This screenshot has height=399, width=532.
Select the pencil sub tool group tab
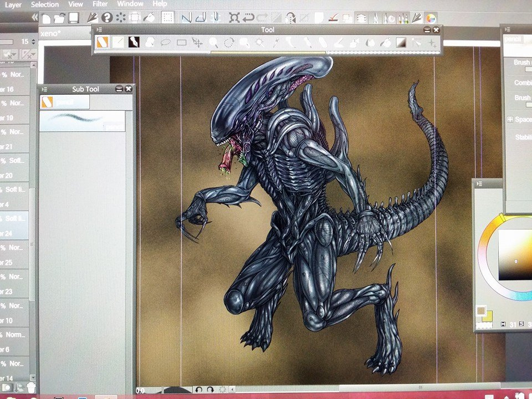click(64, 102)
